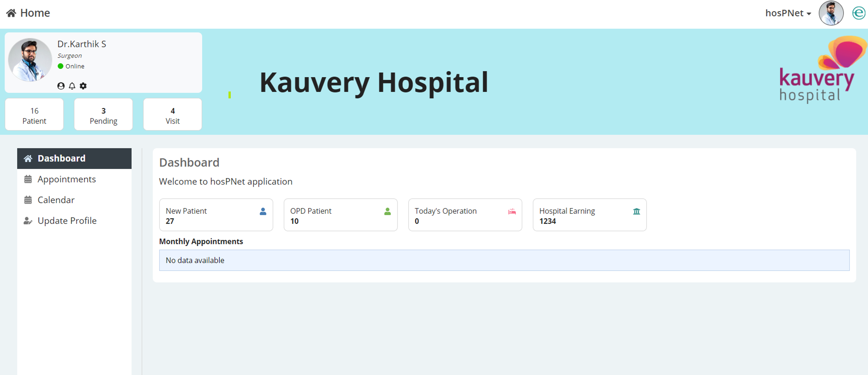Click the Today's Operation bed icon
This screenshot has width=868, height=375.
tap(512, 212)
